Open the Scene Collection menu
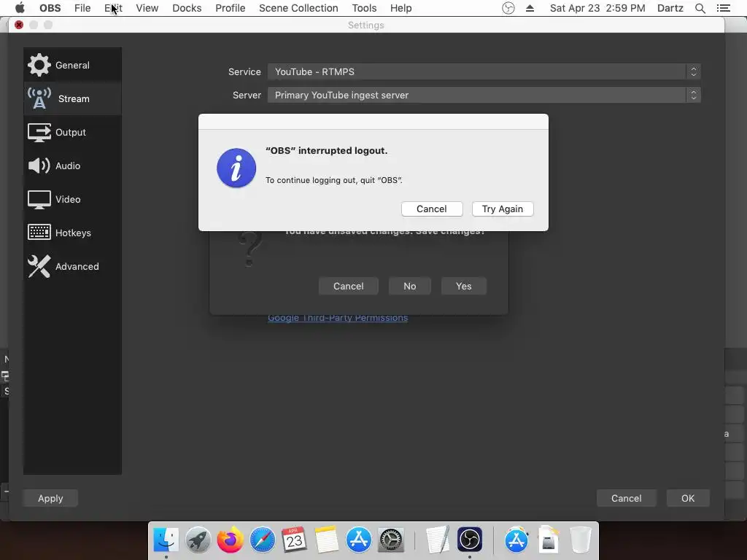The image size is (747, 560). [x=298, y=8]
